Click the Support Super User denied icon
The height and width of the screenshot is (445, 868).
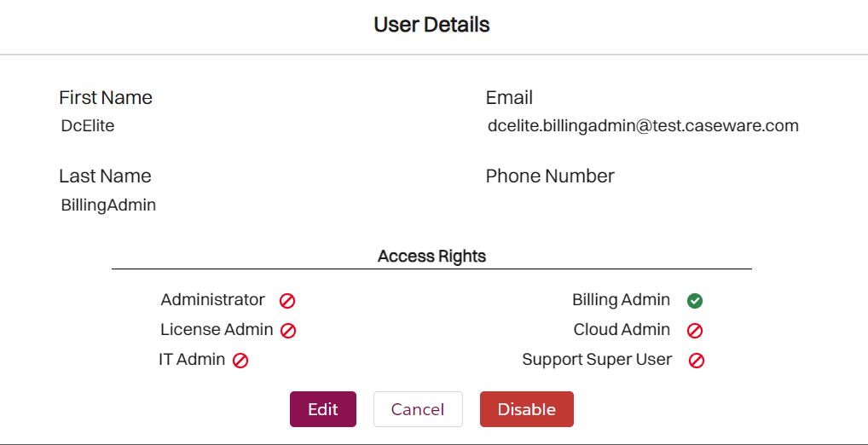pos(697,361)
